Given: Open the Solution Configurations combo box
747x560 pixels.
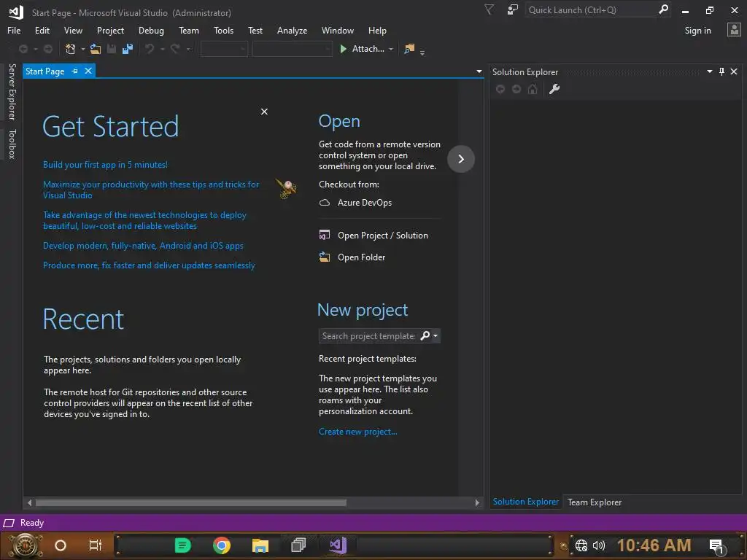Looking at the screenshot, I should (224, 49).
